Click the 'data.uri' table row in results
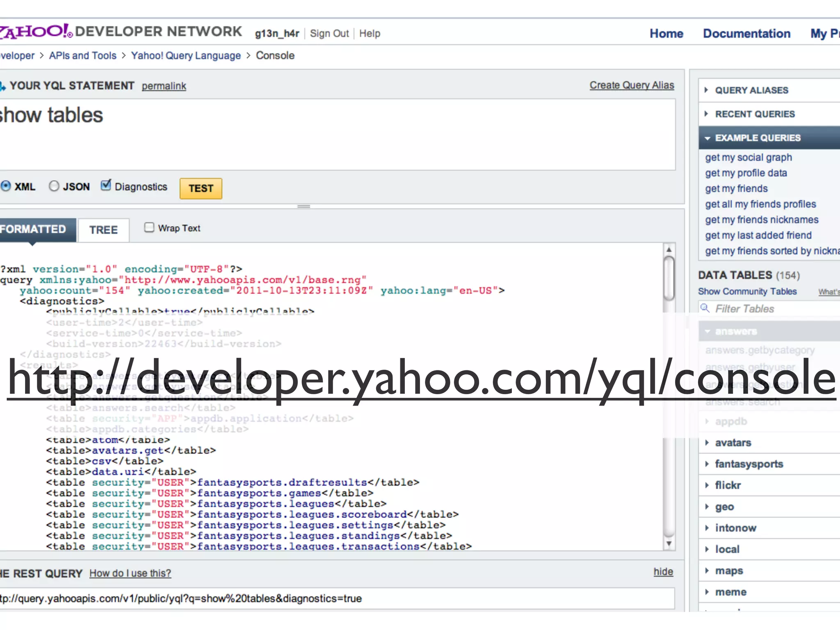Screen dimensions: 840x630 coord(121,472)
